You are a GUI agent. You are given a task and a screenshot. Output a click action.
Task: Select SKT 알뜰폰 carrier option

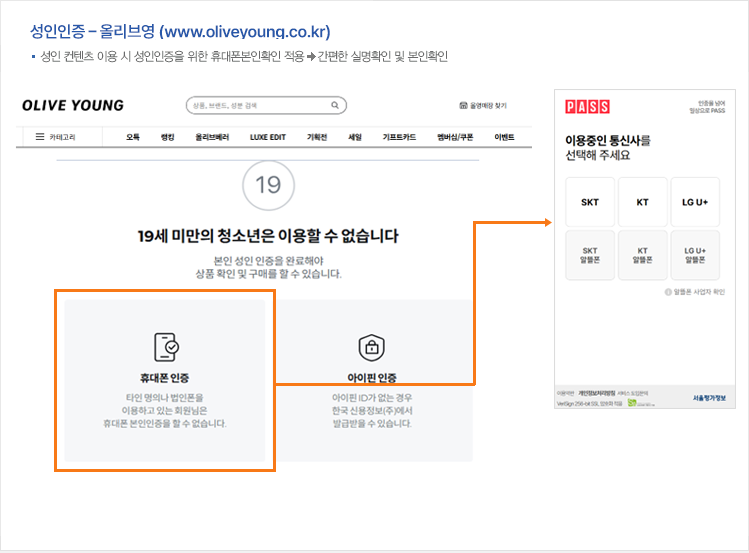[x=590, y=255]
